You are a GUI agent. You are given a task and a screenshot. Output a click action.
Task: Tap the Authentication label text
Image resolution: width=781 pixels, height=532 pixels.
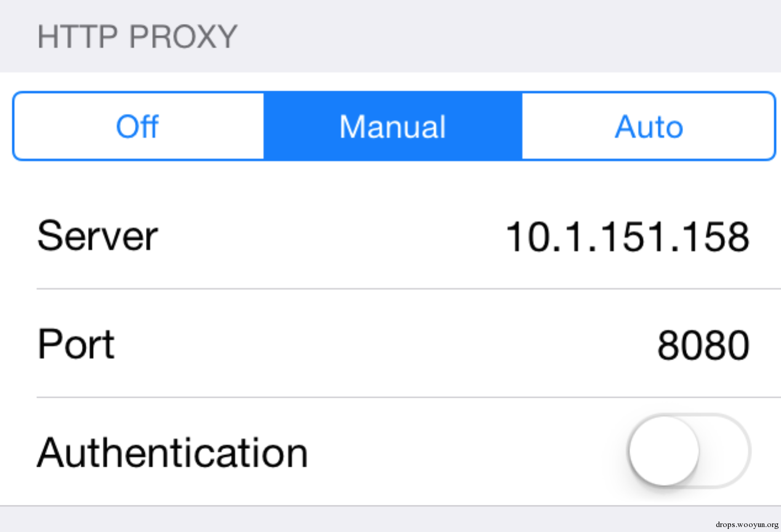[x=172, y=453]
